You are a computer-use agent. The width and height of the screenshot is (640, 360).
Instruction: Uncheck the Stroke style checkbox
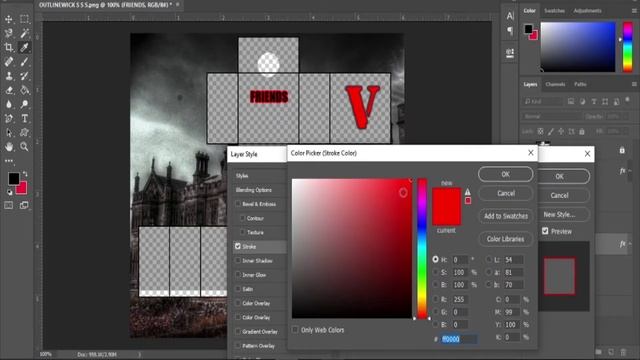click(238, 246)
